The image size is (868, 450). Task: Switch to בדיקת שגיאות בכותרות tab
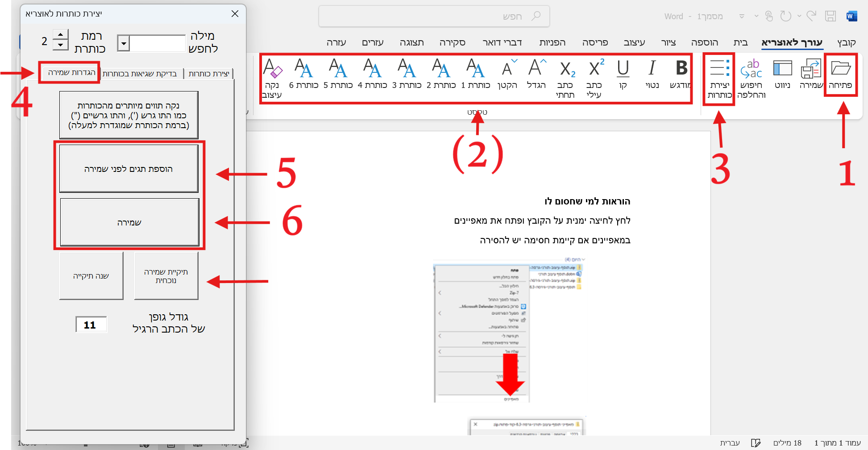[x=140, y=74]
